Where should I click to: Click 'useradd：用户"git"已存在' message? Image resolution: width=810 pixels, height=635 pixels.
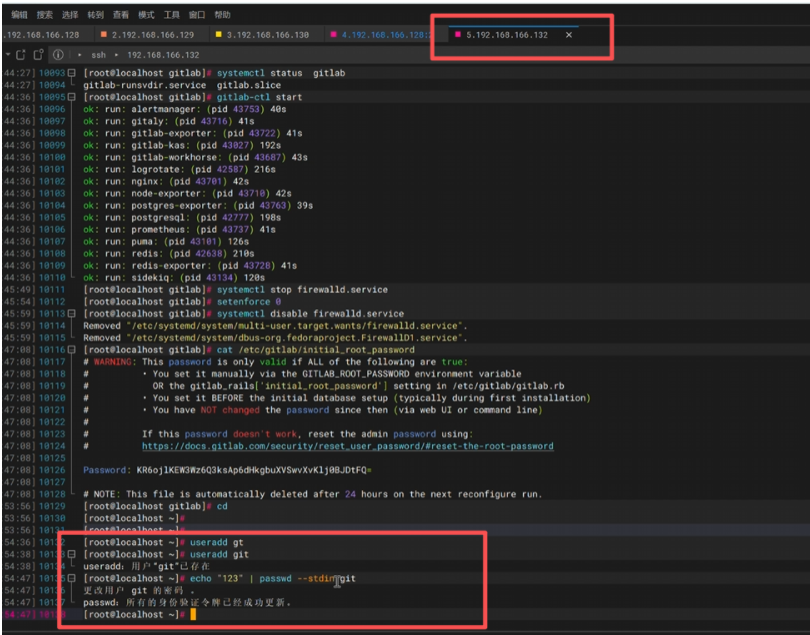[x=146, y=567]
